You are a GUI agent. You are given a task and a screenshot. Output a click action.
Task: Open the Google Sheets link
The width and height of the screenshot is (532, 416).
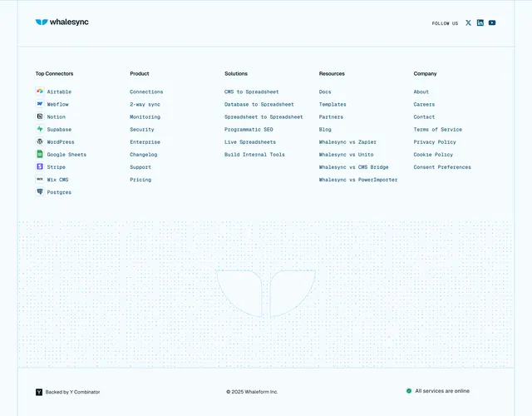coord(66,155)
